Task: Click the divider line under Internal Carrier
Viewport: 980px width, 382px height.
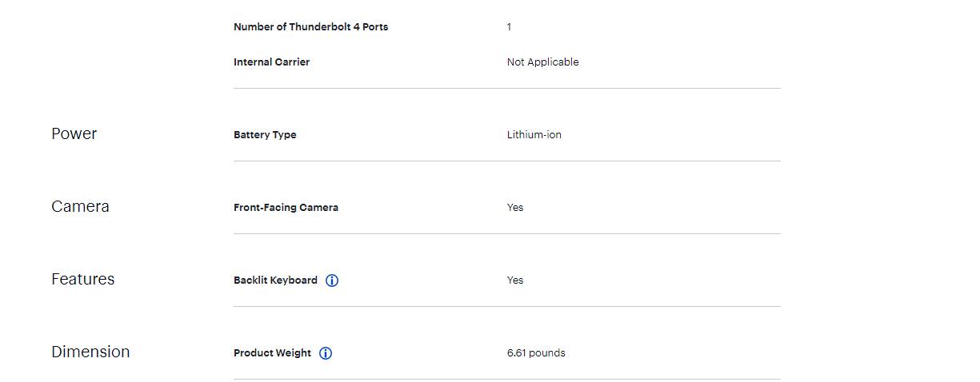Action: (x=507, y=88)
